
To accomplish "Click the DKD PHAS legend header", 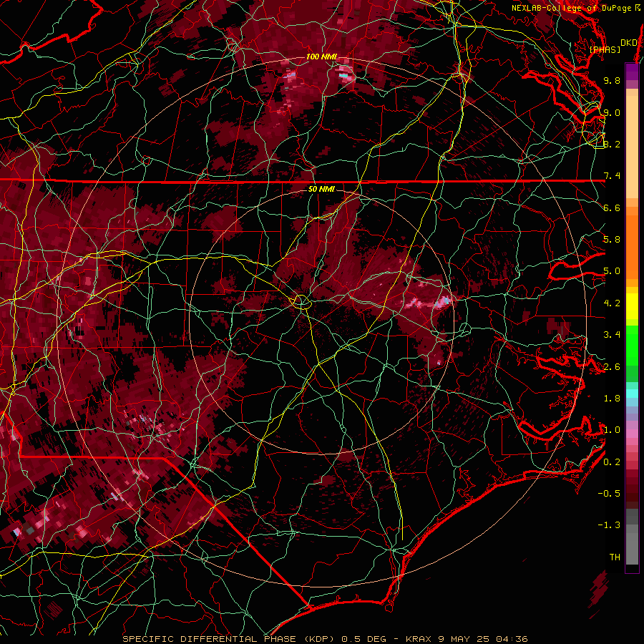I will (613, 46).
